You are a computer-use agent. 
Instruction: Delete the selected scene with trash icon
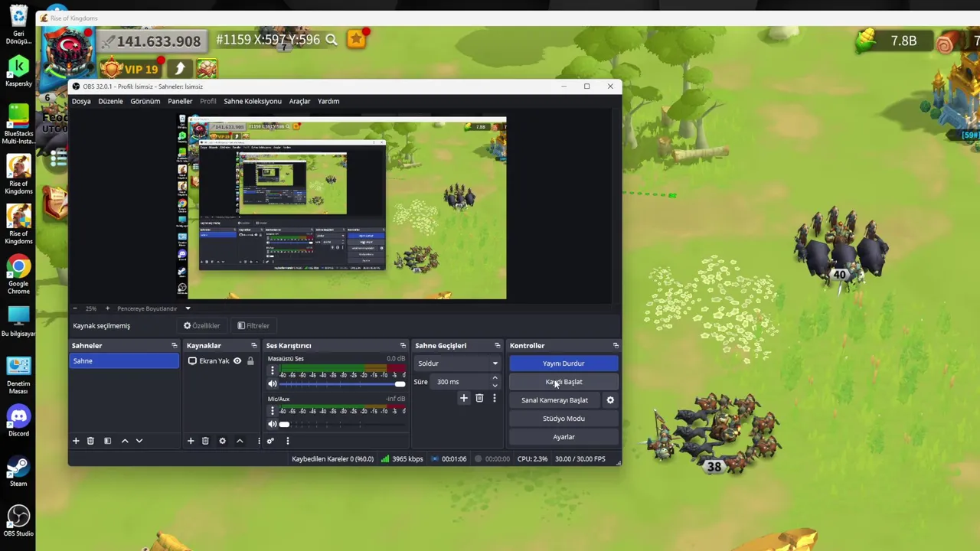point(90,441)
